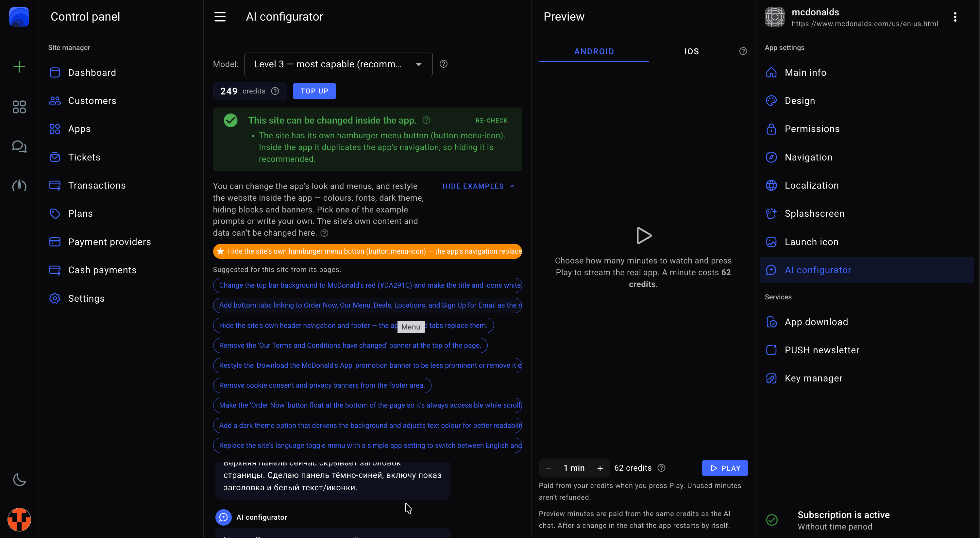Click the mcdonalds site globe icon

pos(775,17)
